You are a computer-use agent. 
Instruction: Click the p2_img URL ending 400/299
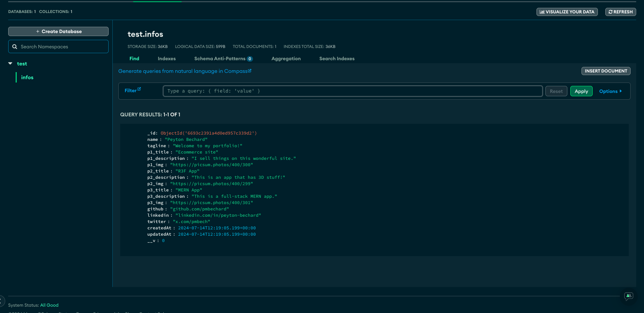click(212, 184)
